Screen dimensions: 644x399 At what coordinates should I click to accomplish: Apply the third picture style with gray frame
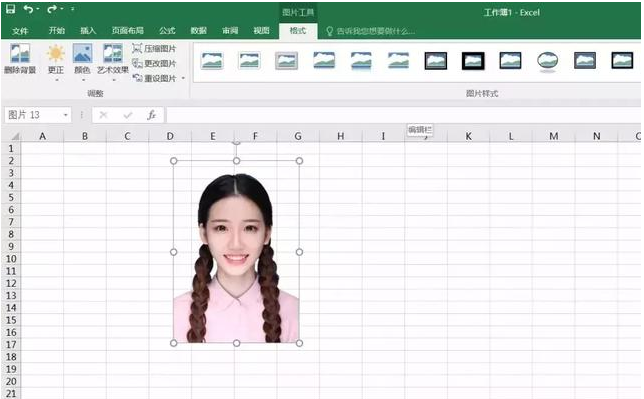tap(286, 61)
